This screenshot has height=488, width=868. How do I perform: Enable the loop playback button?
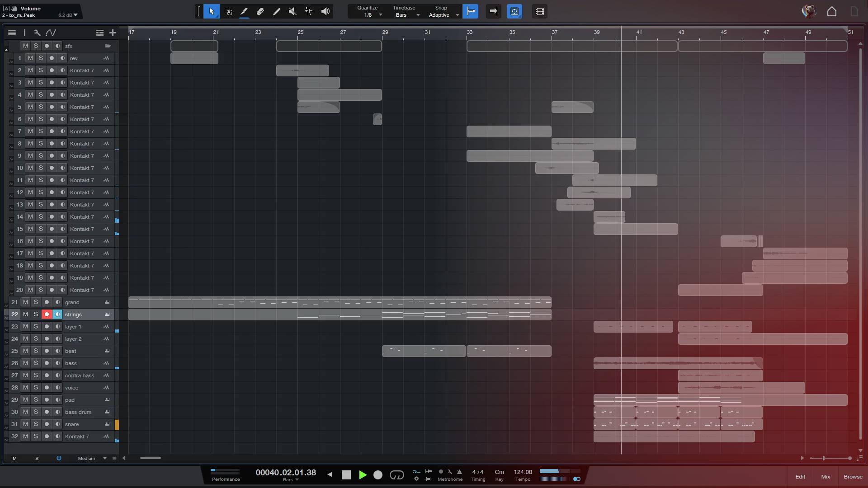[x=396, y=475]
